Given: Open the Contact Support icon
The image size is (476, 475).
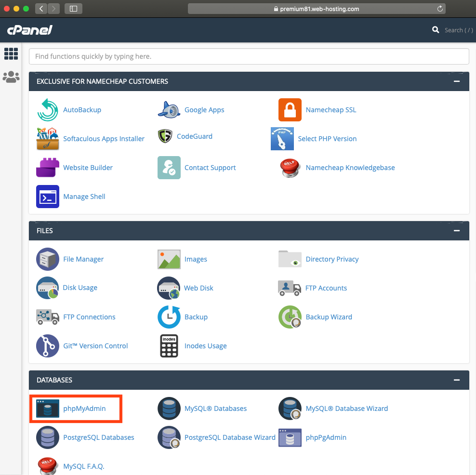Looking at the screenshot, I should (169, 168).
